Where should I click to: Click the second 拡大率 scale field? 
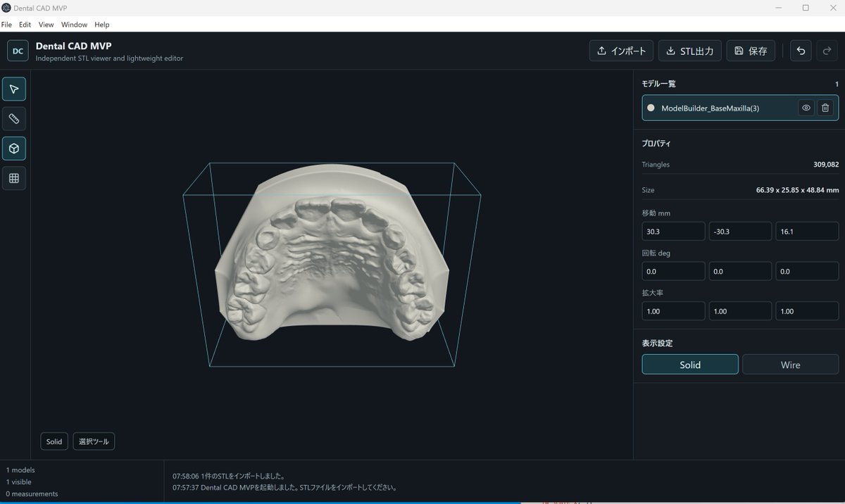pyautogui.click(x=740, y=311)
